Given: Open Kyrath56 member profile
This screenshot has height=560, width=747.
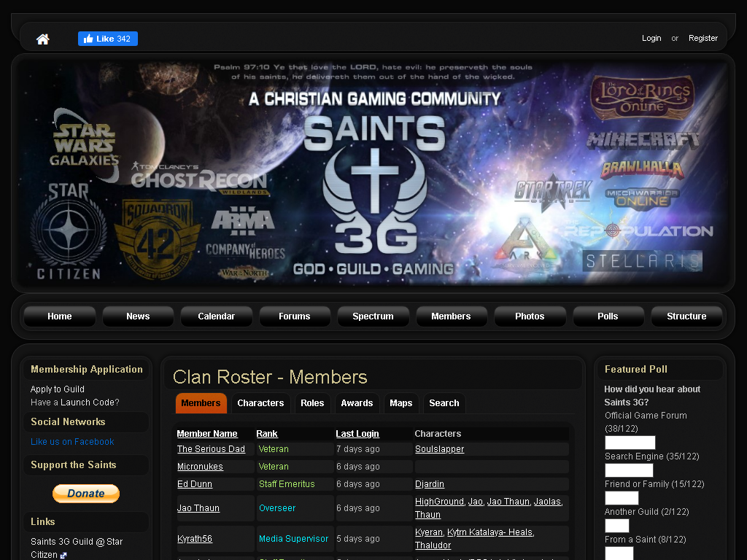Looking at the screenshot, I should point(195,539).
